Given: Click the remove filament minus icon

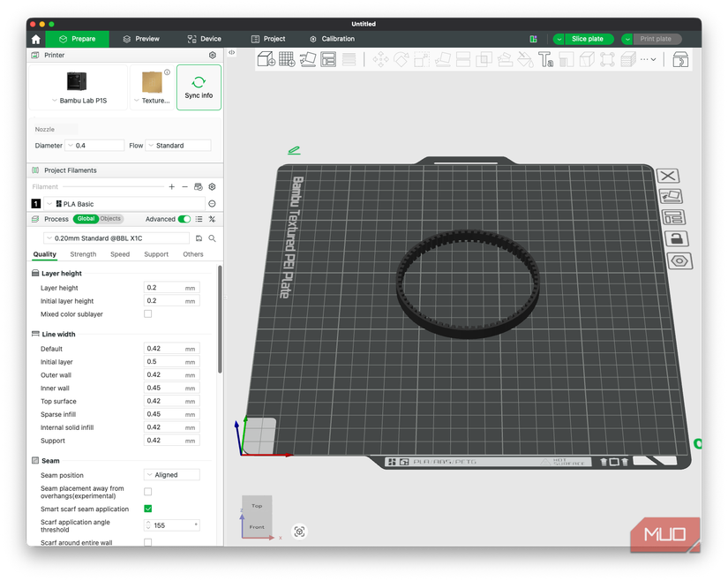Looking at the screenshot, I should pos(184,186).
